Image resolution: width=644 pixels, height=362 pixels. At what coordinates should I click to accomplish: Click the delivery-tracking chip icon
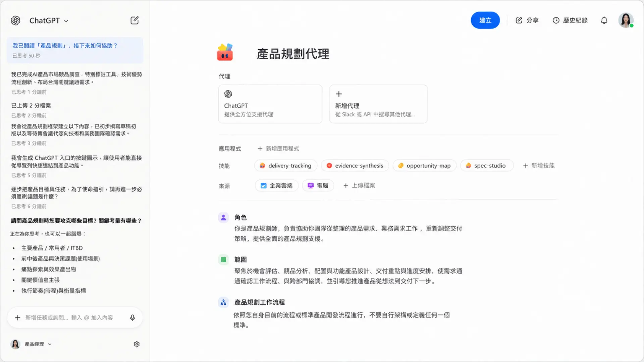[x=262, y=166]
